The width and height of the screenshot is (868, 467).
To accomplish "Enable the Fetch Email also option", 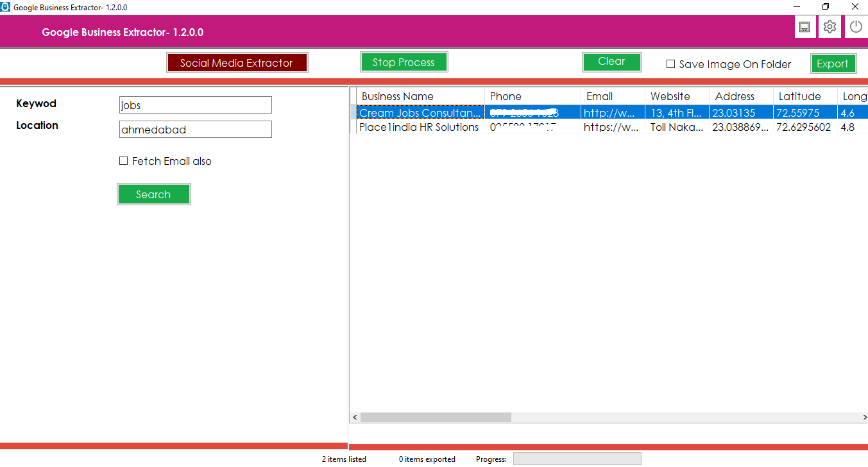I will click(x=123, y=160).
